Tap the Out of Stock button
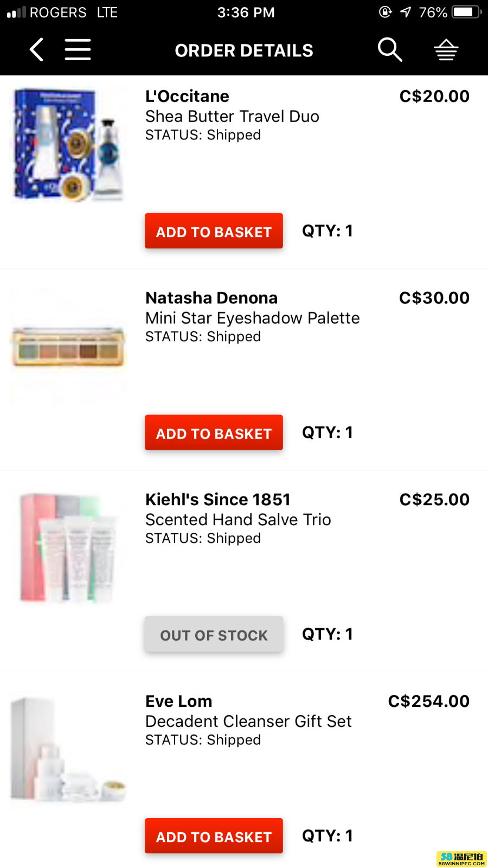Viewport: 488px width, 868px height. pos(214,634)
